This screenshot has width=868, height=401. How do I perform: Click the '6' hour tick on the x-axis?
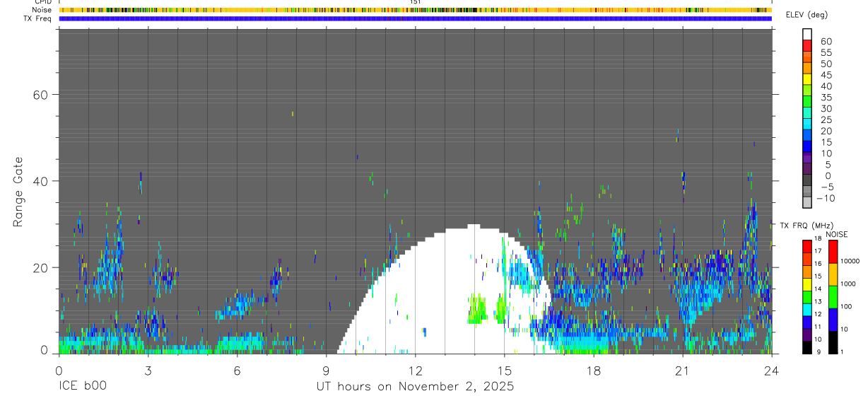tap(237, 371)
